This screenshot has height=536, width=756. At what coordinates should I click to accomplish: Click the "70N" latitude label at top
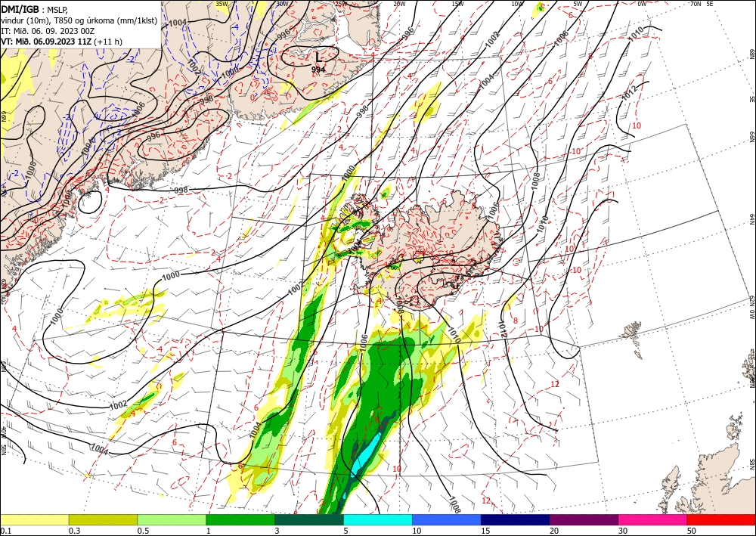coord(696,4)
